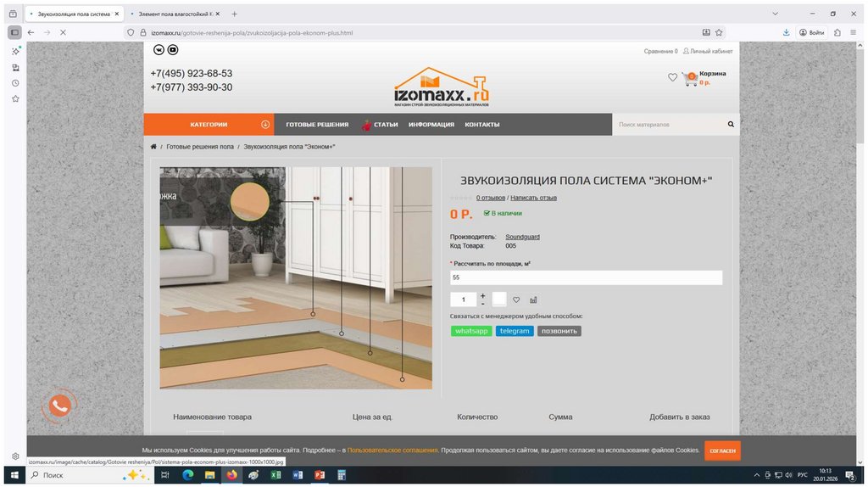
Task: Click the orange phone callback icon
Action: [59, 406]
